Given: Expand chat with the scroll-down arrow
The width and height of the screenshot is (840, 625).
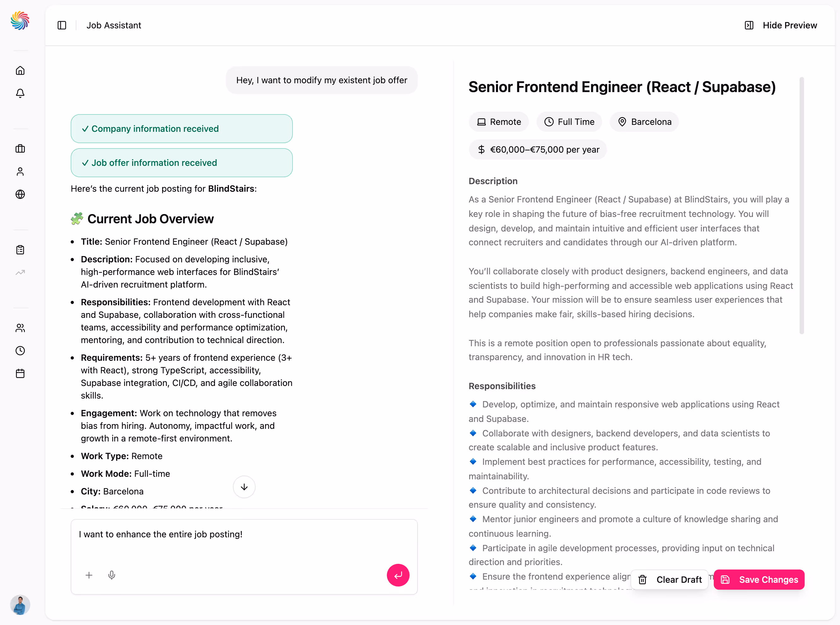Looking at the screenshot, I should click(244, 487).
